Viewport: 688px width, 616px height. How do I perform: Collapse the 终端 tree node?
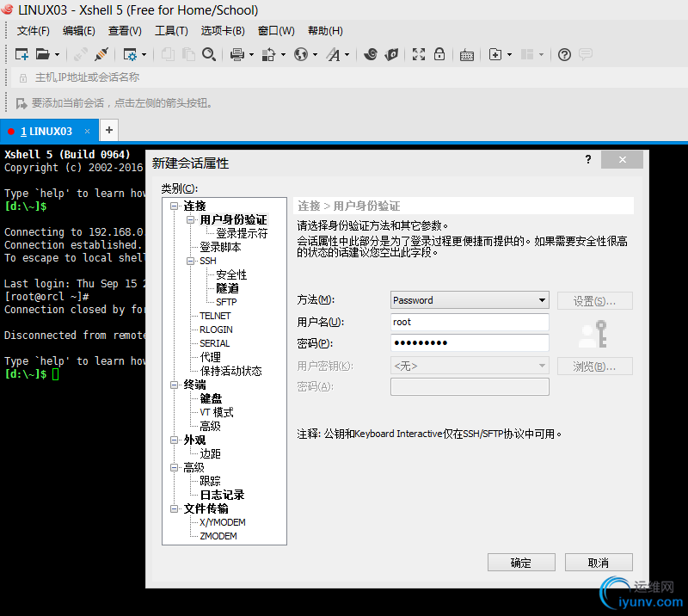(175, 385)
